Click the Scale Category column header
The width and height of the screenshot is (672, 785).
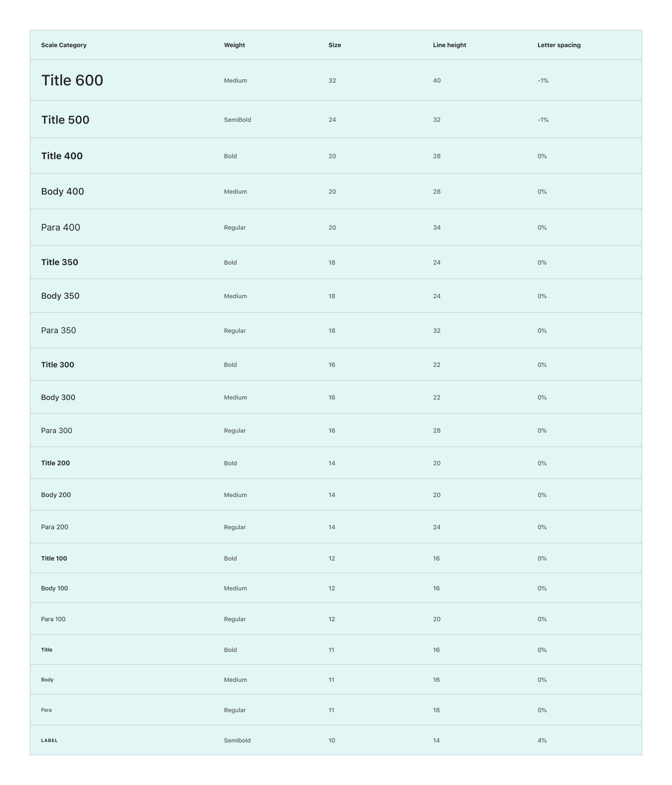tap(63, 45)
